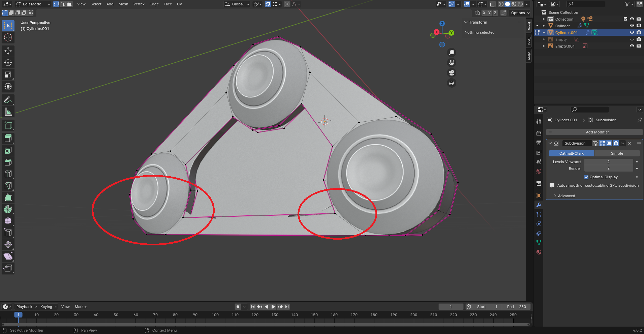Switch to camera view icon in viewport

pyautogui.click(x=452, y=73)
